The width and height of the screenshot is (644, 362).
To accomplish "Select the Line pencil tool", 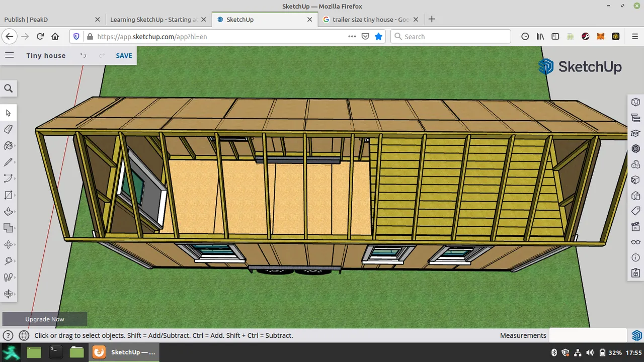I will (x=9, y=162).
